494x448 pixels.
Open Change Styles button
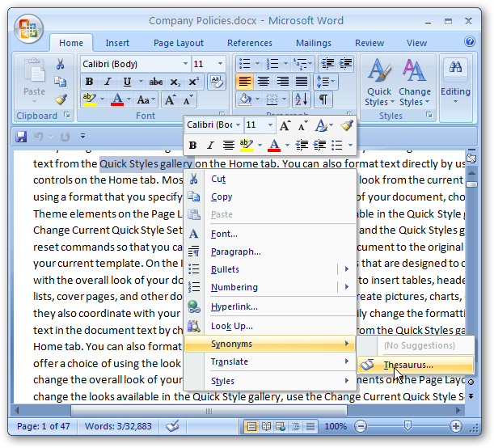(414, 82)
